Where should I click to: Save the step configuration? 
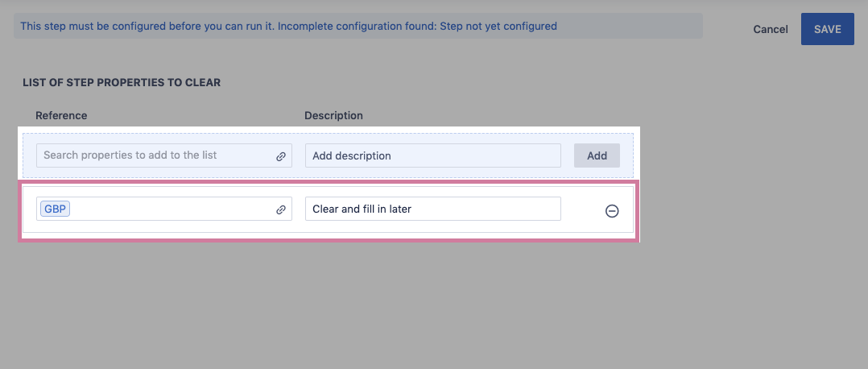tap(827, 29)
